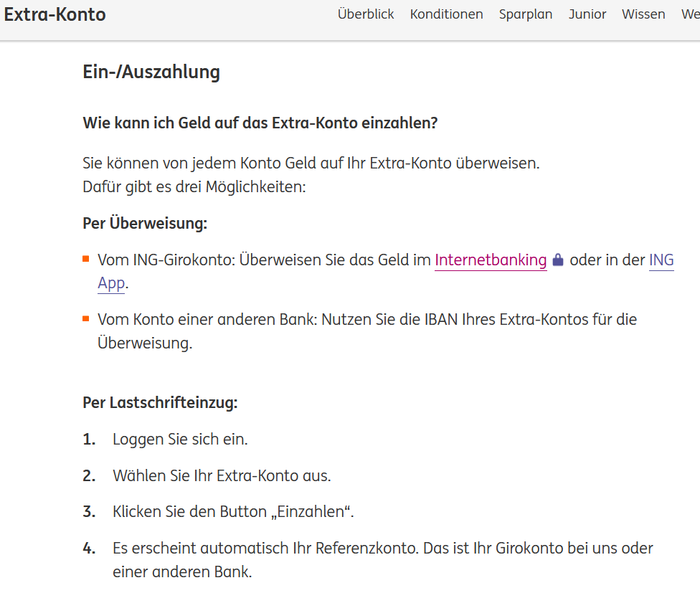Click the 'Ein-/Auszahlung' section heading
Viewport: 700px width, 593px height.
151,72
